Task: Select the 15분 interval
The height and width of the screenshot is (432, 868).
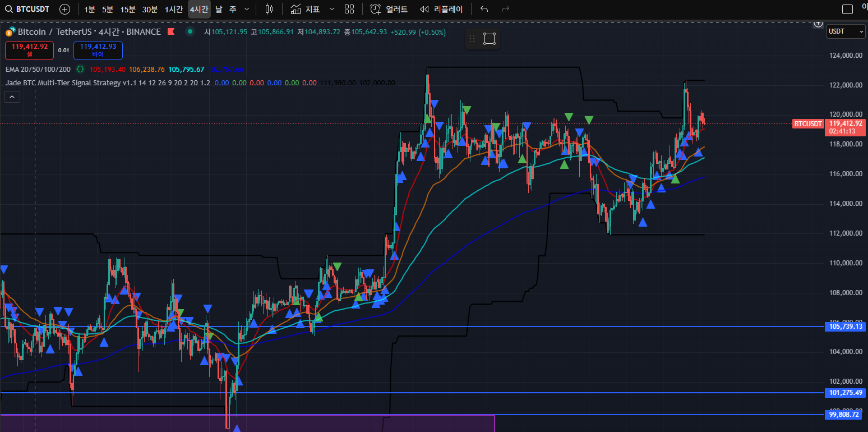Action: (x=128, y=9)
